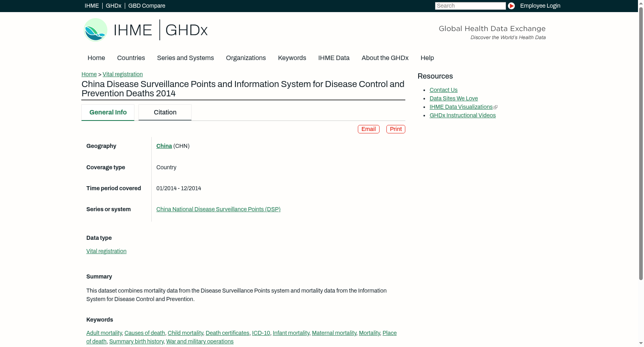Click the Email button
This screenshot has width=644, height=347.
(x=369, y=129)
